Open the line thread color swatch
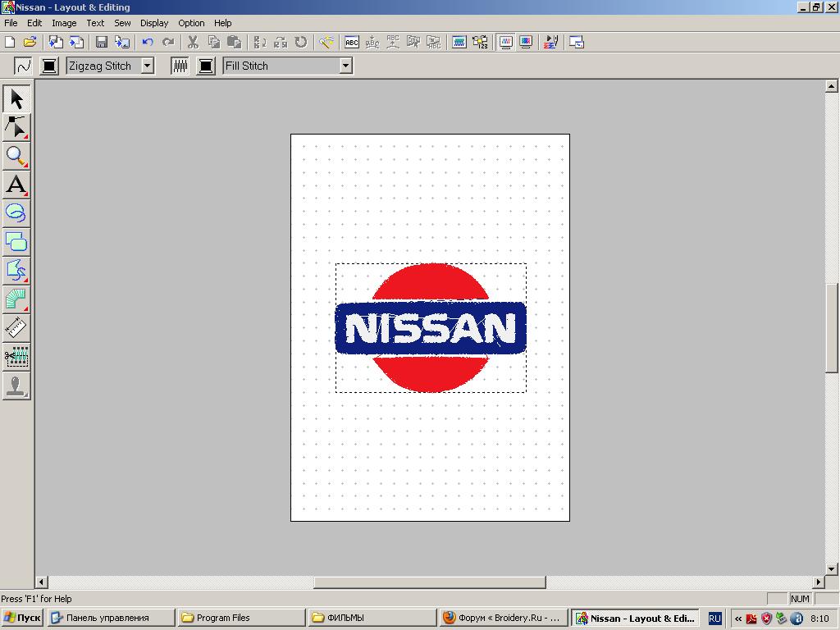This screenshot has height=630, width=840. point(49,66)
